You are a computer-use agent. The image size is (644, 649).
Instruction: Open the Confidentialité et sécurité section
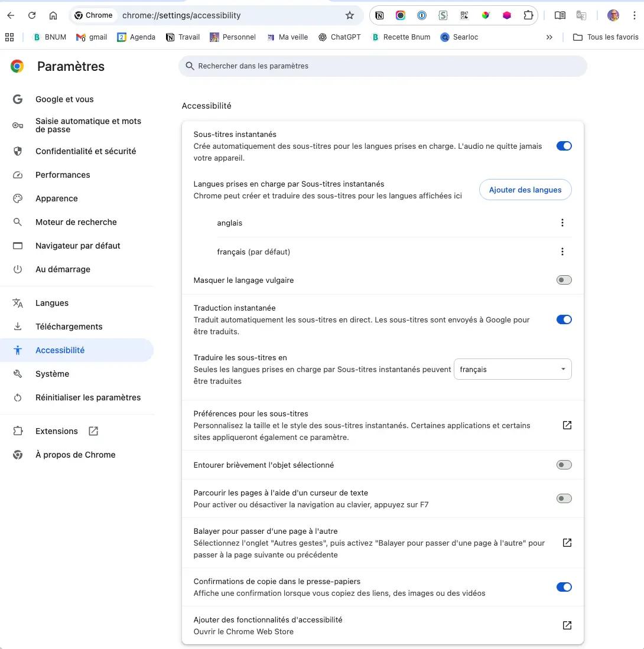[x=86, y=151]
